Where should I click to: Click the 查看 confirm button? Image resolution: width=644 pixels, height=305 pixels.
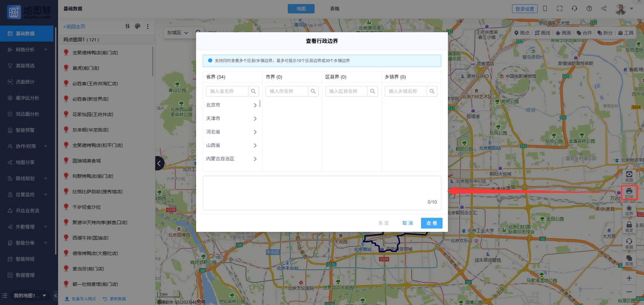(431, 223)
